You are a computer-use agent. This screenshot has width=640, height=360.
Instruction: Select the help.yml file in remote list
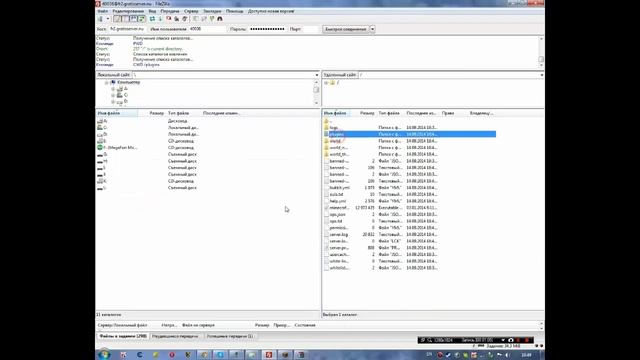(x=409, y=201)
